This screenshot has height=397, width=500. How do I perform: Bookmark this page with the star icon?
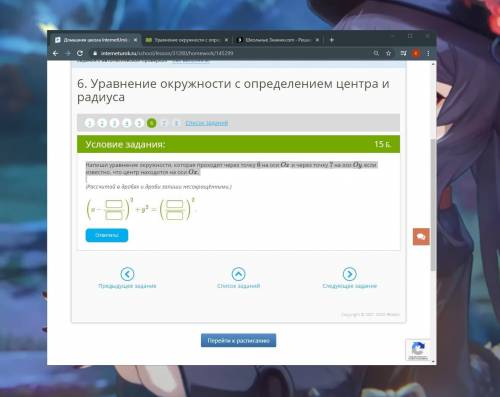click(x=388, y=53)
